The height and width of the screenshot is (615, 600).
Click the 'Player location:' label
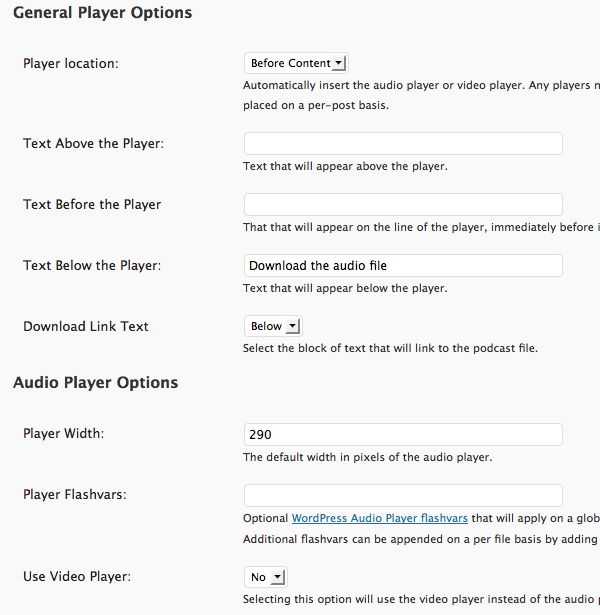pos(70,63)
